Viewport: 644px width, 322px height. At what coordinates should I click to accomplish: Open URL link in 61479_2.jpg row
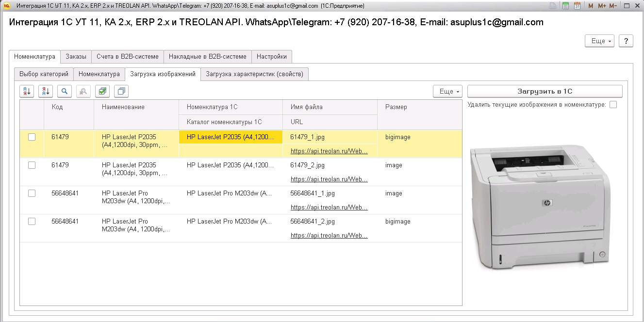pos(329,179)
